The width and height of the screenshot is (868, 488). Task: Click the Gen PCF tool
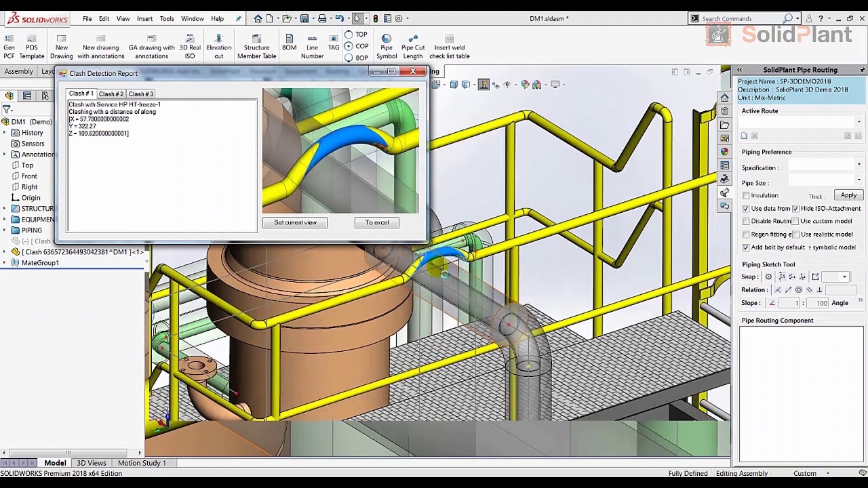(9, 47)
